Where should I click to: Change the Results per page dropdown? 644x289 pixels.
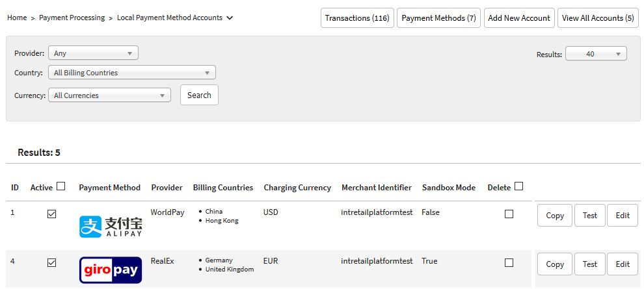tap(596, 54)
